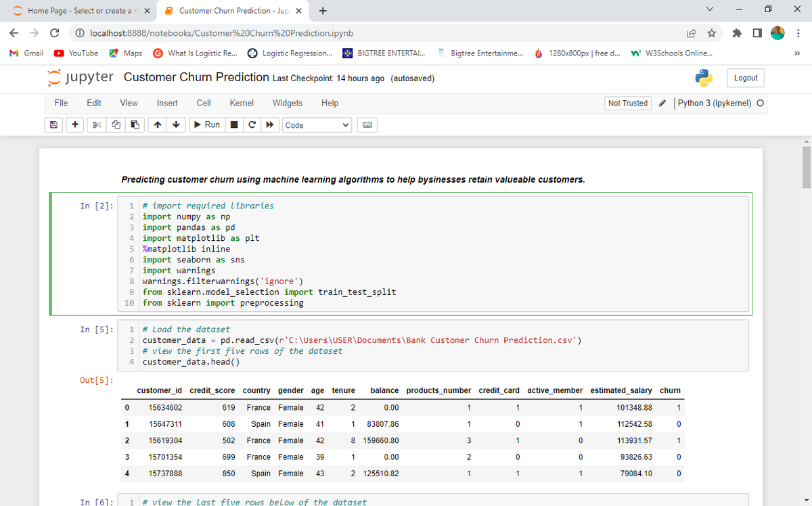This screenshot has height=506, width=812.
Task: Open the Widgets menu
Action: (x=288, y=103)
